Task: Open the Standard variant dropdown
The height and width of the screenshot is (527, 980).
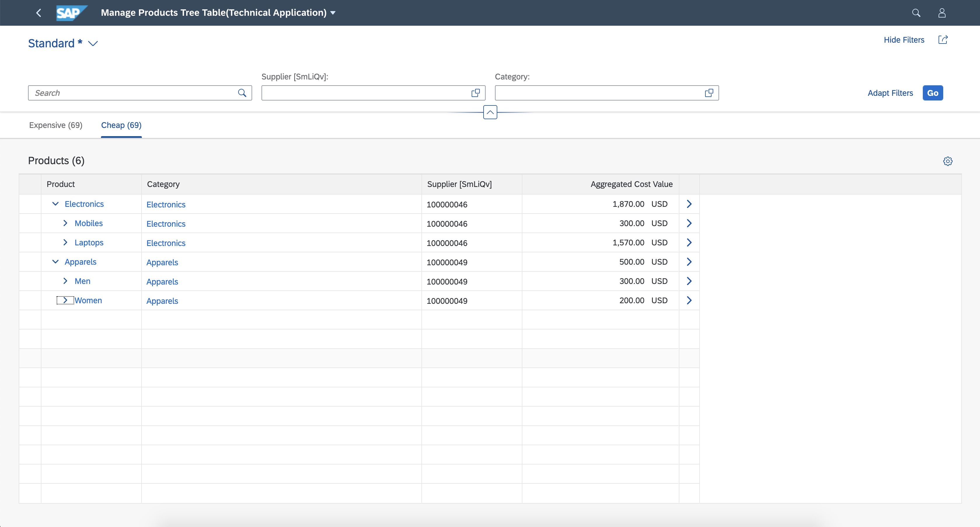Action: click(93, 44)
